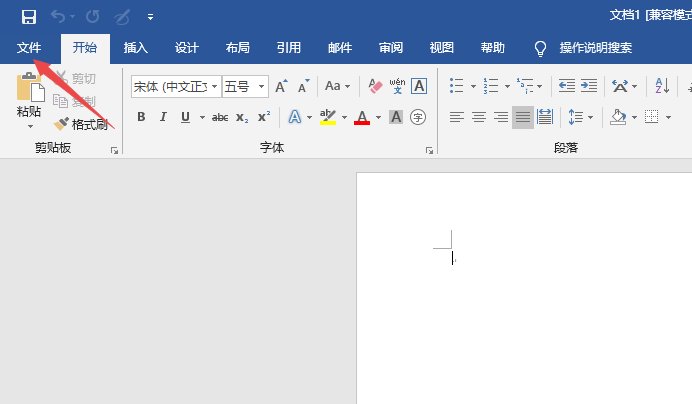Click the red font color button
This screenshot has height=404, width=692.
(x=361, y=117)
